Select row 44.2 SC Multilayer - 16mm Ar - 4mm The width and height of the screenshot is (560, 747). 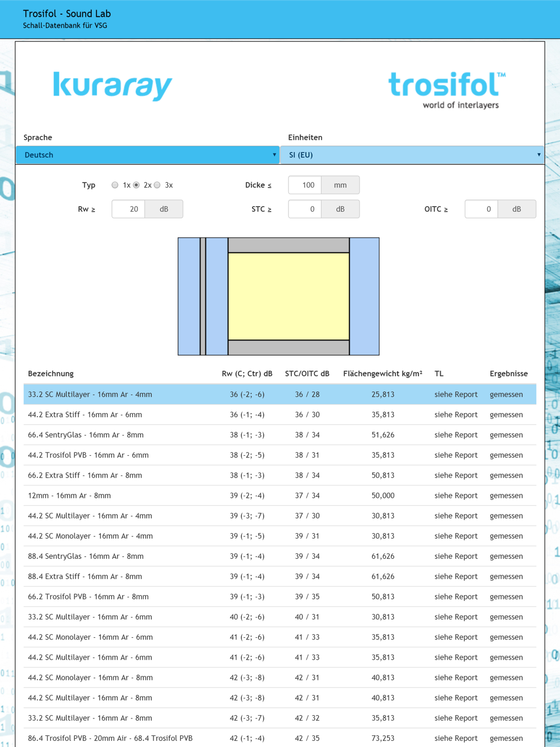(280, 515)
